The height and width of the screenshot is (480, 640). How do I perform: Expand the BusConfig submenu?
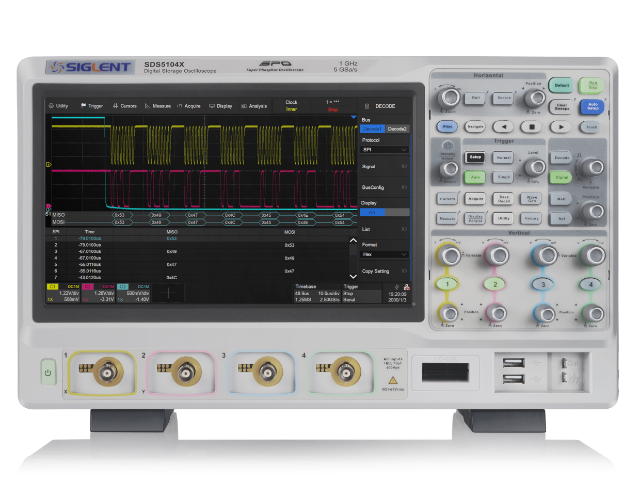point(384,187)
